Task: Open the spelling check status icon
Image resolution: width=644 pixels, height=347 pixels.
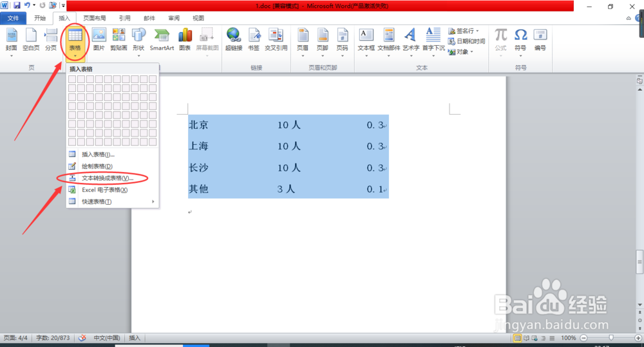Action: pyautogui.click(x=82, y=338)
